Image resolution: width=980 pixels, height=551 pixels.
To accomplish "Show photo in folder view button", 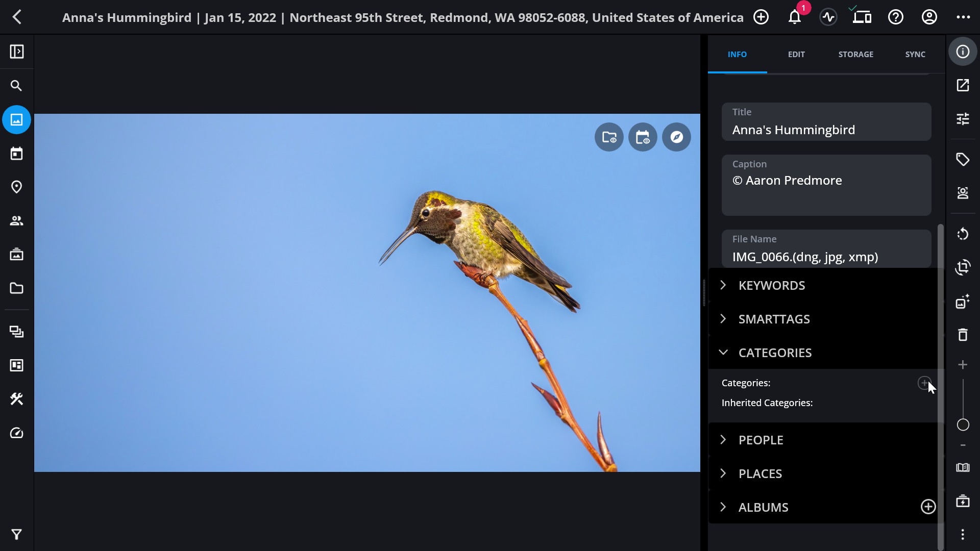I will 609,137.
